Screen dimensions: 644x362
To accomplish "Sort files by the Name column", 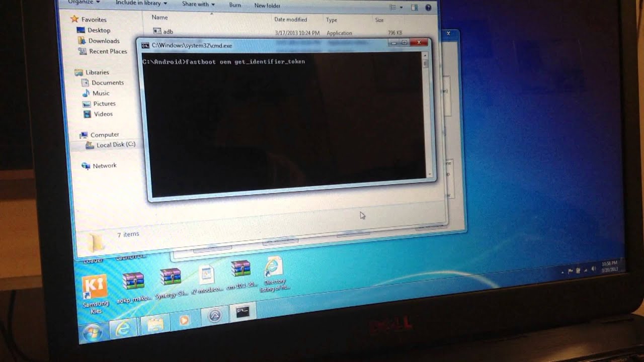I will pyautogui.click(x=159, y=18).
